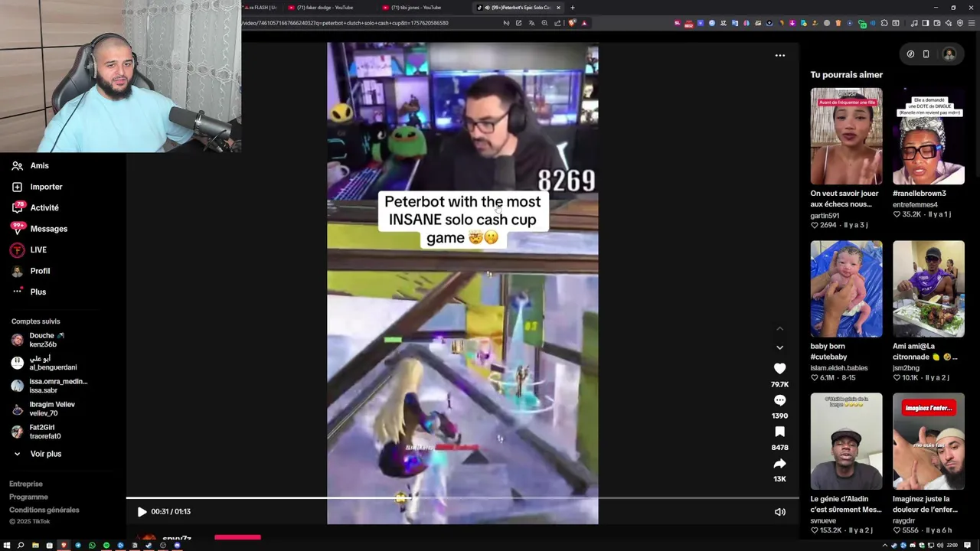Open the Amis friends page
This screenshot has height=551, width=980.
(x=31, y=165)
